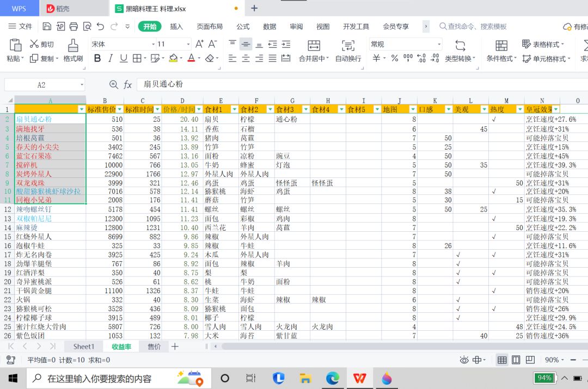This screenshot has width=588, height=389.
Task: Toggle Italic formatting
Action: point(111,58)
